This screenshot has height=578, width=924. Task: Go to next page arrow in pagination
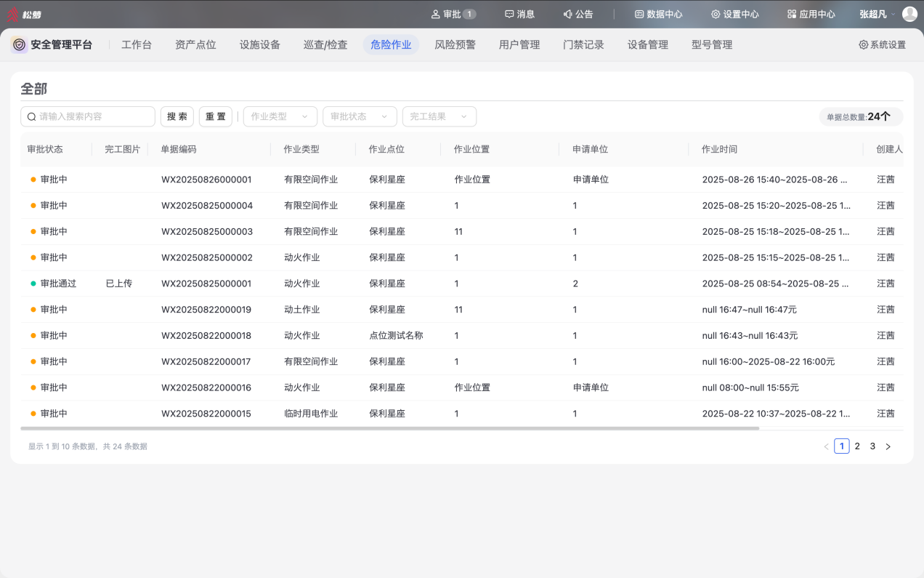(x=888, y=446)
